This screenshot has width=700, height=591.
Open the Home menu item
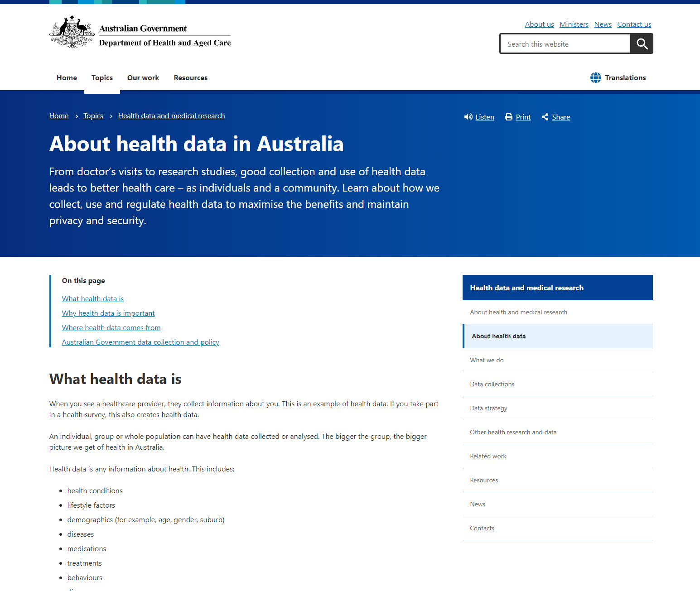(67, 77)
